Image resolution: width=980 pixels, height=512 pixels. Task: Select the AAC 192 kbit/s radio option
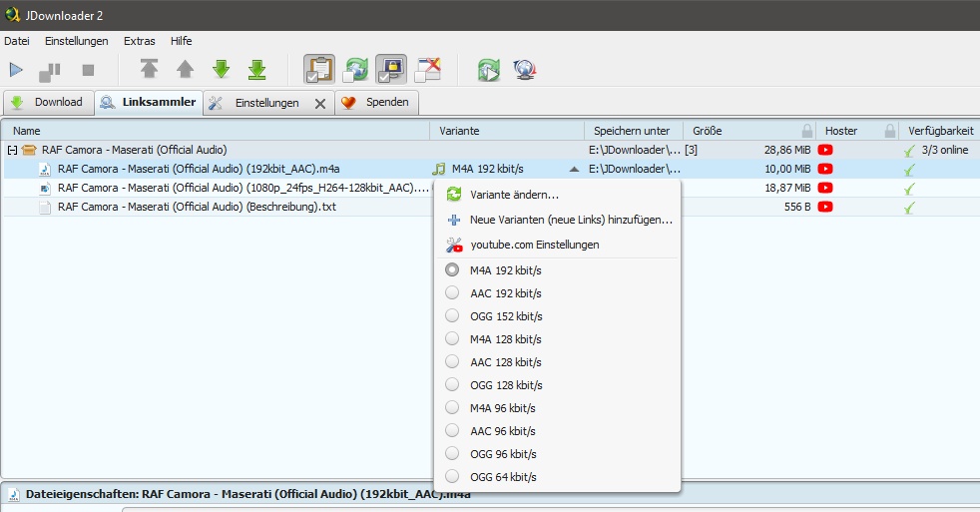[x=452, y=293]
